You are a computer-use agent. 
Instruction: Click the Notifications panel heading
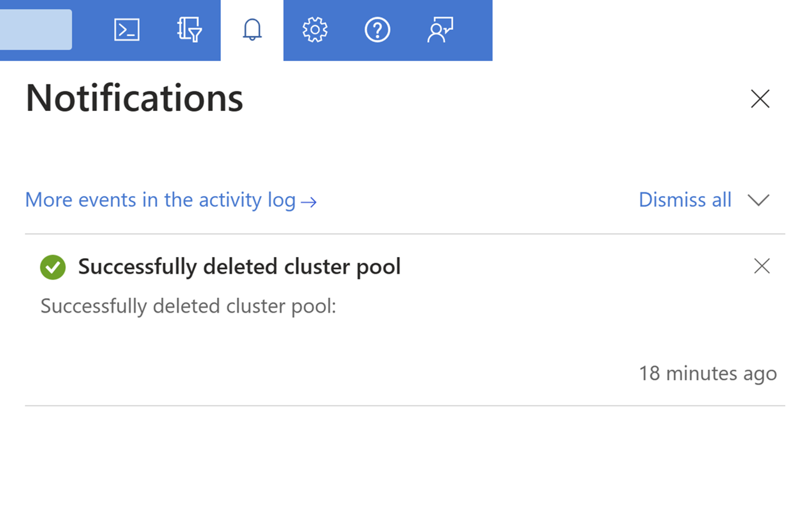(x=134, y=98)
